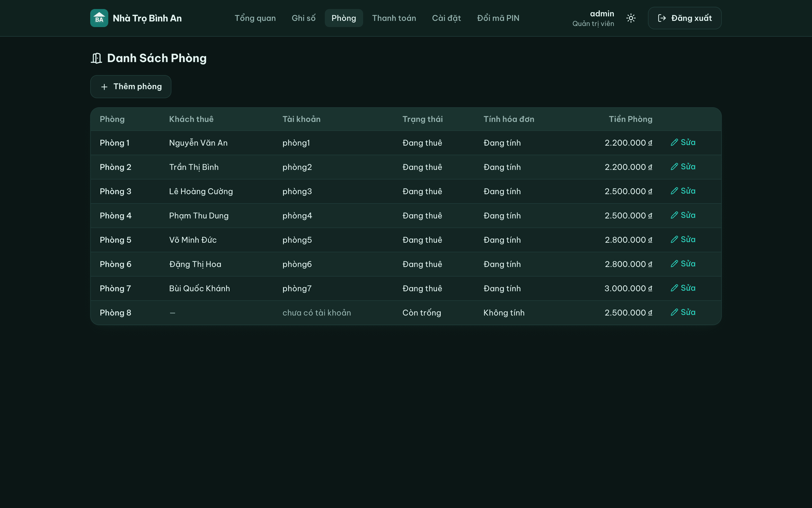Click tenant Lê Hoàng Cường

201,191
